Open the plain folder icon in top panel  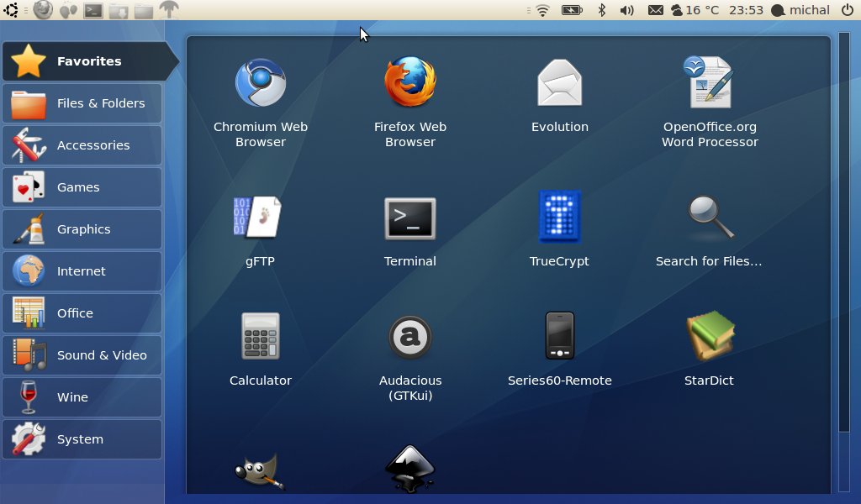pyautogui.click(x=143, y=10)
